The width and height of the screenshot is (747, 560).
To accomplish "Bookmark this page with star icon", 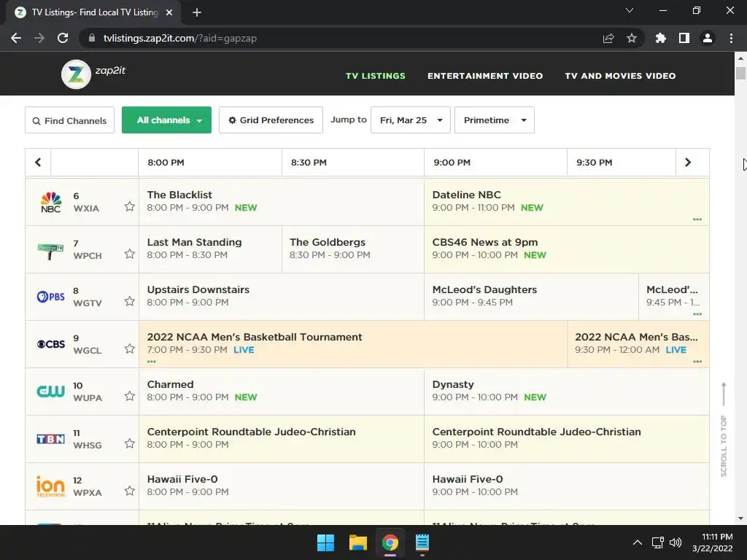I will coord(632,38).
